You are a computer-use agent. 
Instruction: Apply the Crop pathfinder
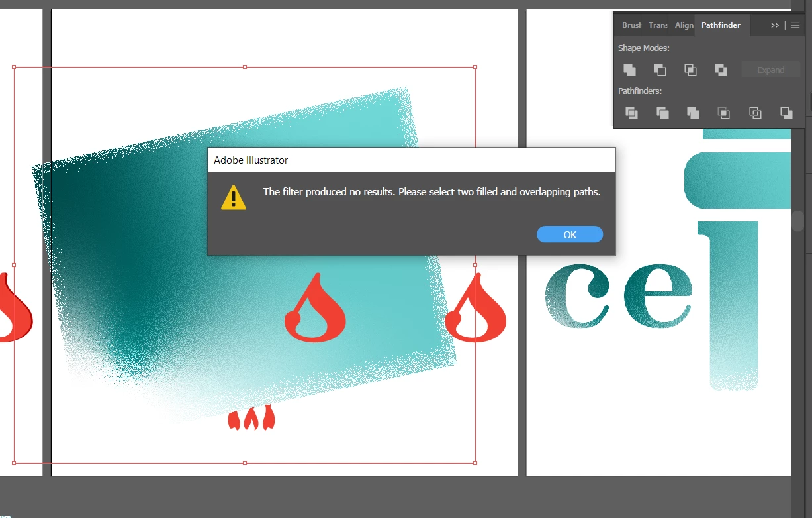click(x=724, y=113)
